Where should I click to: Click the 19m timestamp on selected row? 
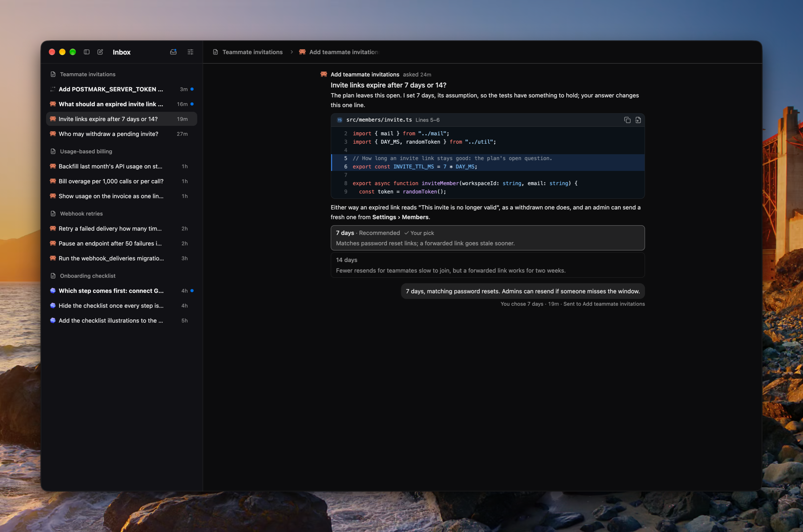[182, 119]
